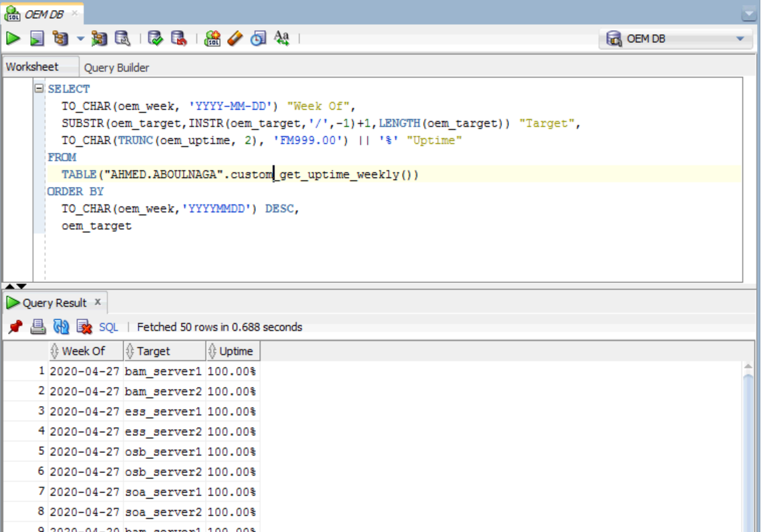Click the Clear eraser icon
Screen dimensions: 761x532
[x=234, y=39]
